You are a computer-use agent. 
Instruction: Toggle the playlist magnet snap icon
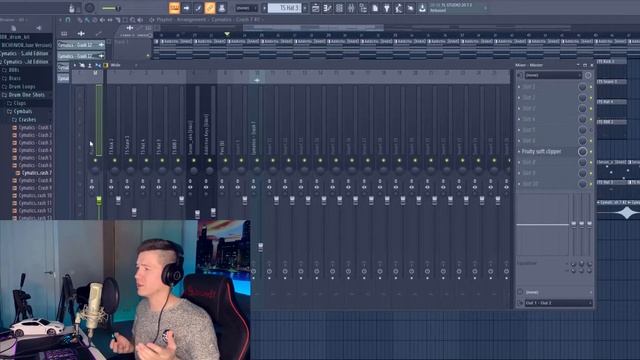click(x=68, y=20)
